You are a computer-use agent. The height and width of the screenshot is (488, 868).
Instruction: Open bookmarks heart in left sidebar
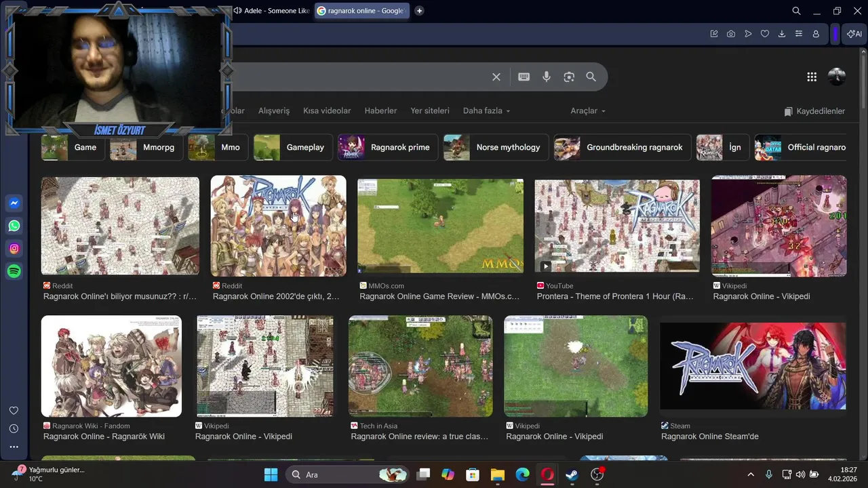(14, 411)
